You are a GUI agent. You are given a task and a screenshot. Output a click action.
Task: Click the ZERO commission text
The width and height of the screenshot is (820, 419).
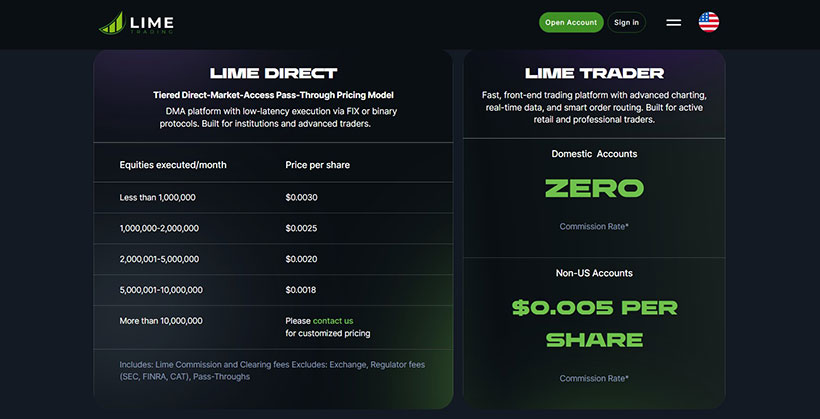click(x=595, y=188)
